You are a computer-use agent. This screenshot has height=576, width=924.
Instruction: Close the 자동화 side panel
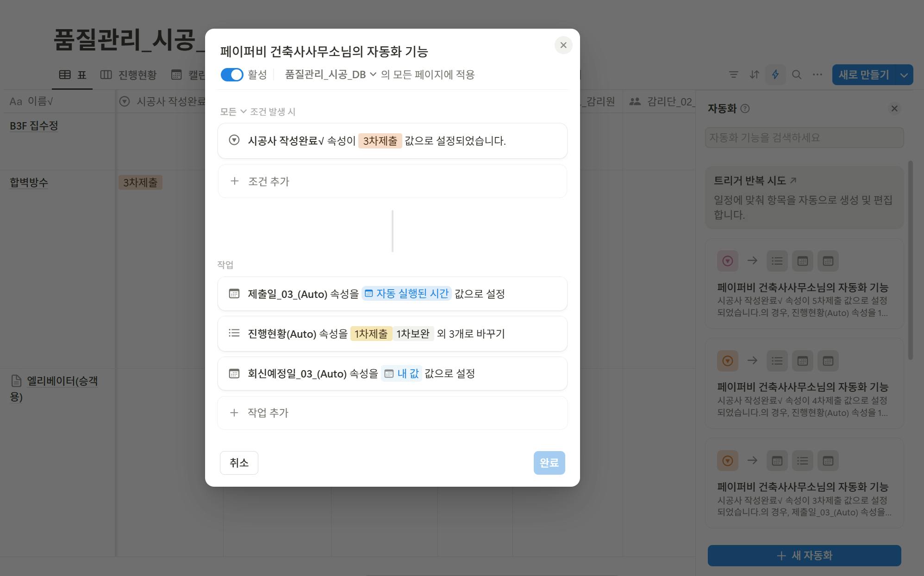coord(894,108)
